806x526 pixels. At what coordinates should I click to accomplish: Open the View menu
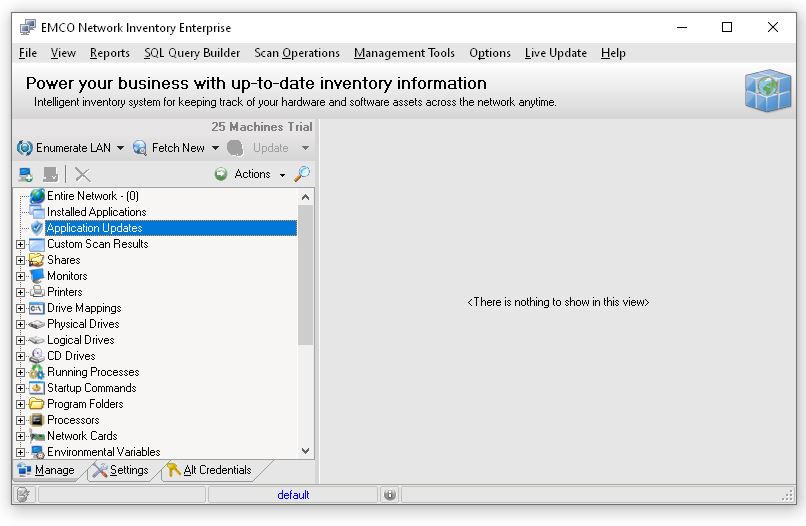click(x=63, y=53)
